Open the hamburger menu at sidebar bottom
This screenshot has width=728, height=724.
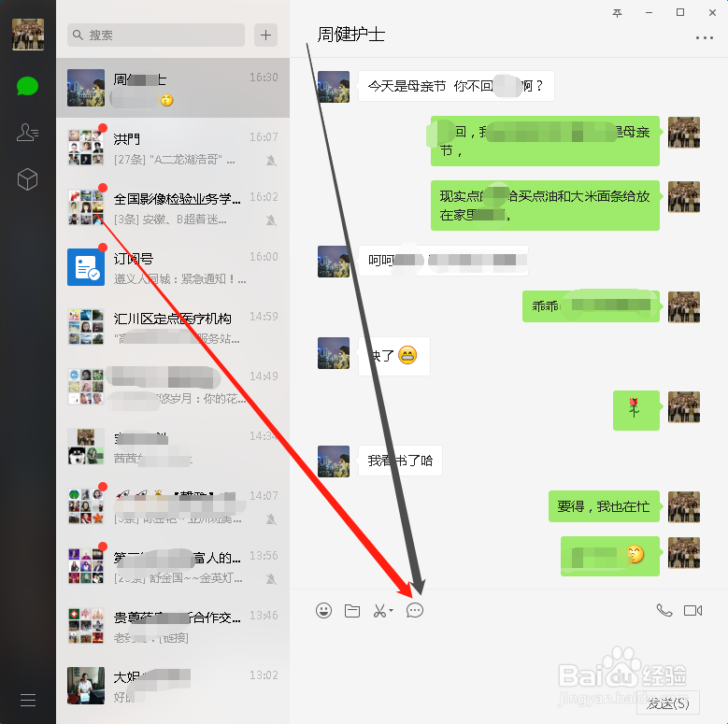pyautogui.click(x=28, y=700)
